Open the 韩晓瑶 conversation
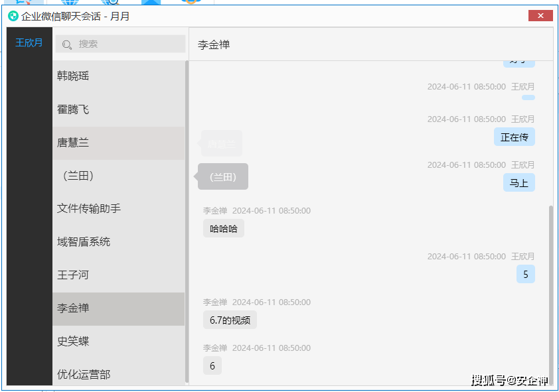 point(118,76)
